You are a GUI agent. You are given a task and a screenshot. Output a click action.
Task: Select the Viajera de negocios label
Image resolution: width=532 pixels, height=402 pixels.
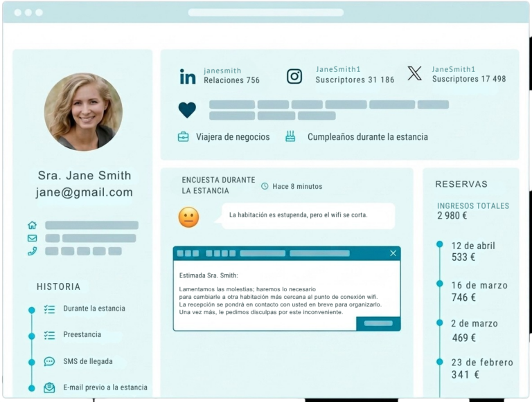point(233,137)
